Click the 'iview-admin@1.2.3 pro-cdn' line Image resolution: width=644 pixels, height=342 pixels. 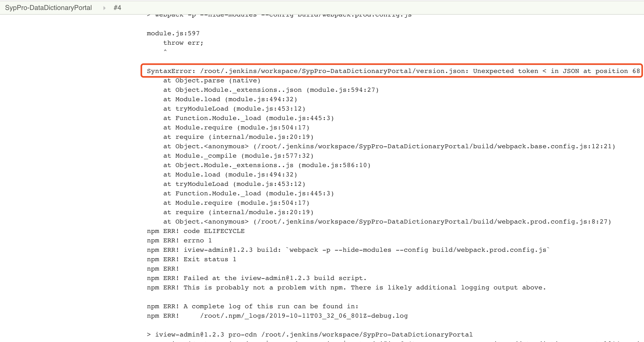pos(310,335)
